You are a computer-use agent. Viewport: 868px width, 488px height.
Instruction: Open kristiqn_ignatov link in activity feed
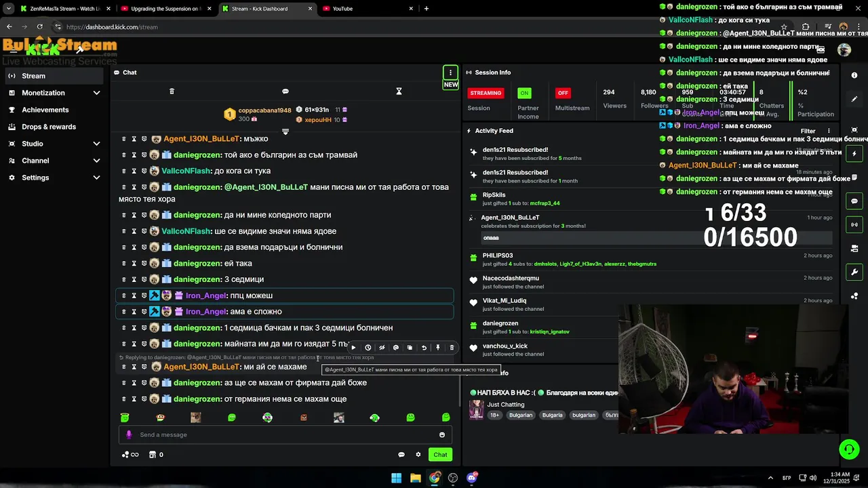tap(549, 332)
